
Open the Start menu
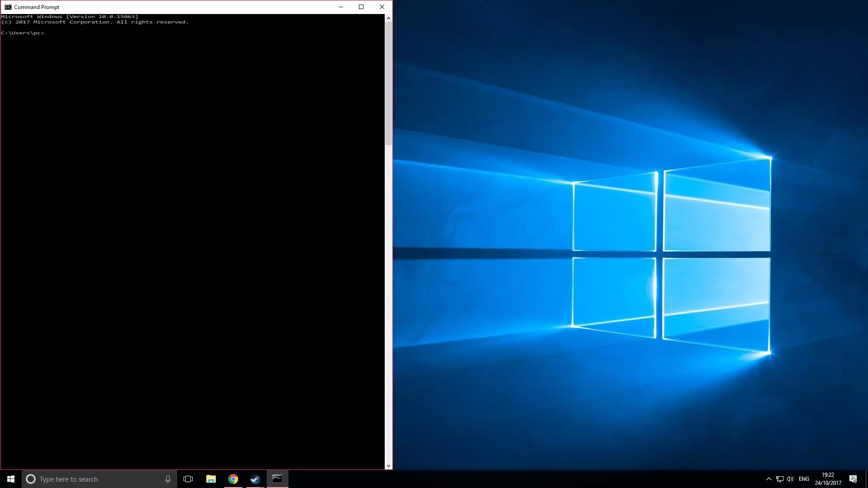coord(11,479)
